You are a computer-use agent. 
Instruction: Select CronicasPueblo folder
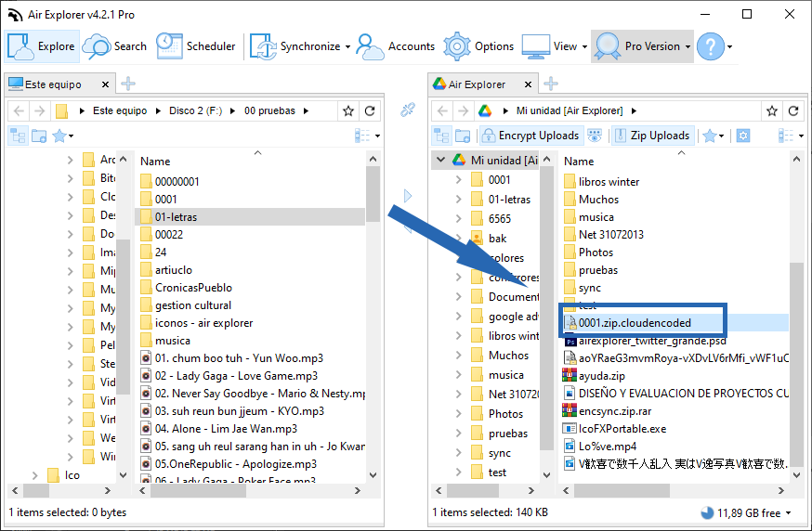click(193, 288)
